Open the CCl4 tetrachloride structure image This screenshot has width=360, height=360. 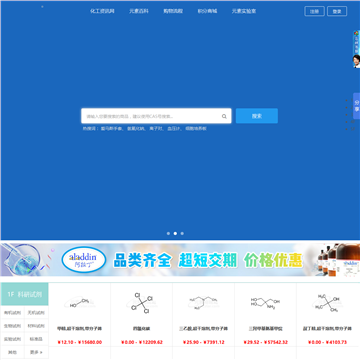pos(141,303)
